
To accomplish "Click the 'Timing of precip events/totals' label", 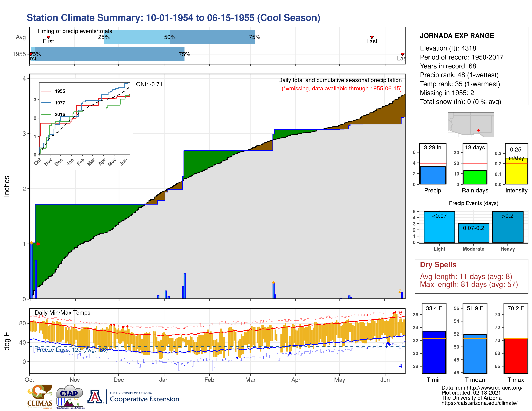I will [74, 31].
